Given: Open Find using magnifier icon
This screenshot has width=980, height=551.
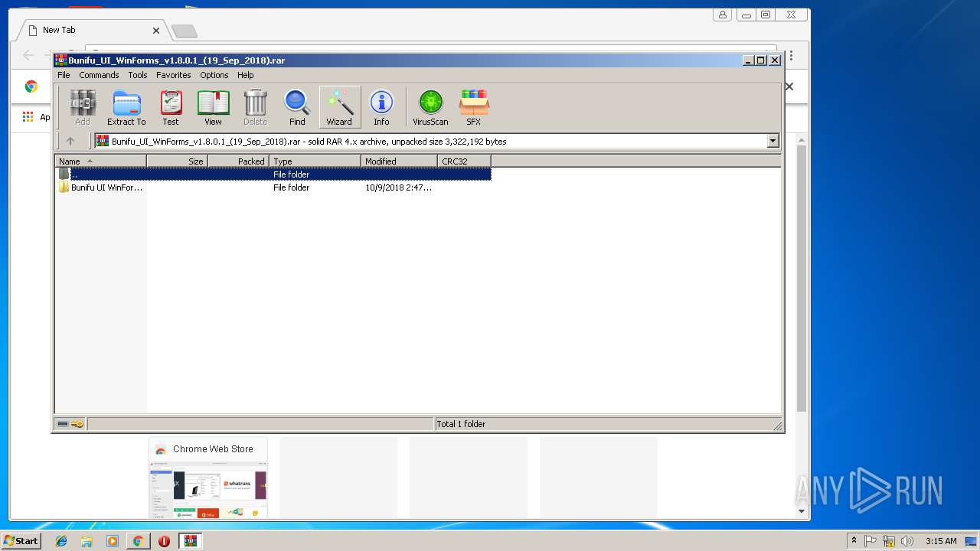Looking at the screenshot, I should coord(297,107).
